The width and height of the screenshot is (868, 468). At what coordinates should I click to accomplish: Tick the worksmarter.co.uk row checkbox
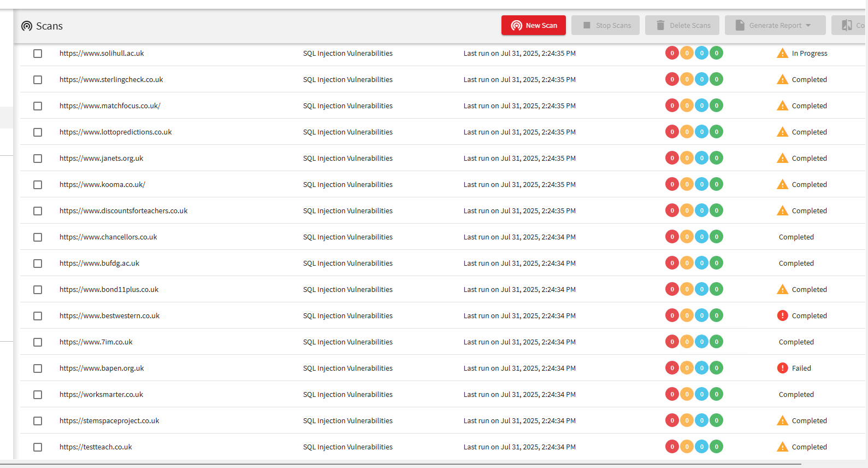tap(38, 395)
